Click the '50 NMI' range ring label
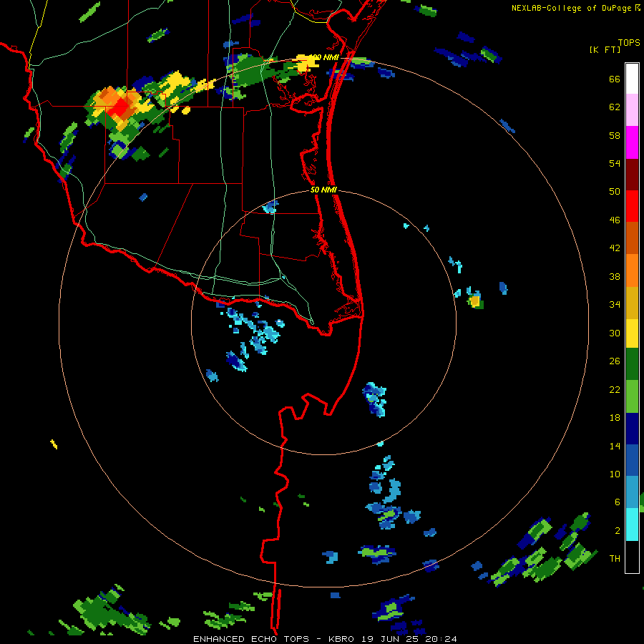Viewport: 644px width, 644px height. [x=323, y=190]
